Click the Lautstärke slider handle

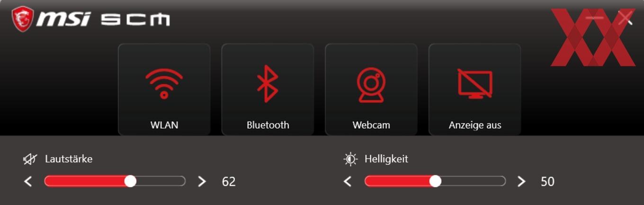click(x=130, y=181)
